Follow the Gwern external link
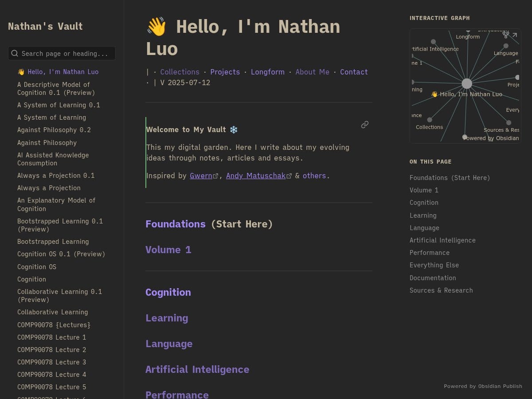 pyautogui.click(x=201, y=176)
